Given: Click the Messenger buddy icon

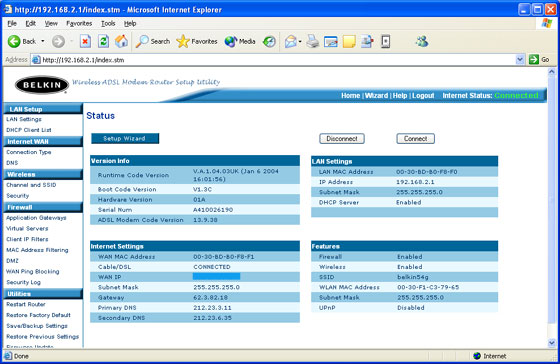Looking at the screenshot, I should click(x=422, y=41).
